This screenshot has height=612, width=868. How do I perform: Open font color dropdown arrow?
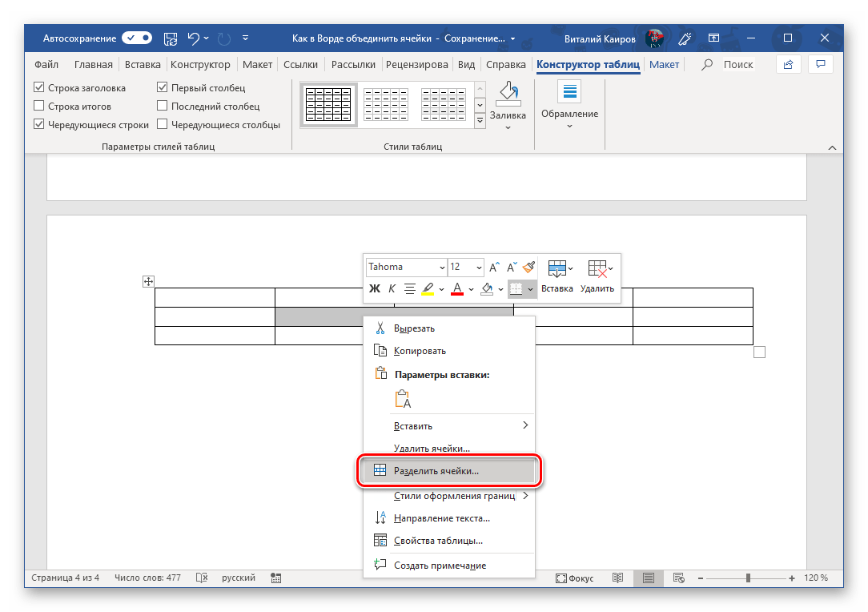pyautogui.click(x=471, y=289)
